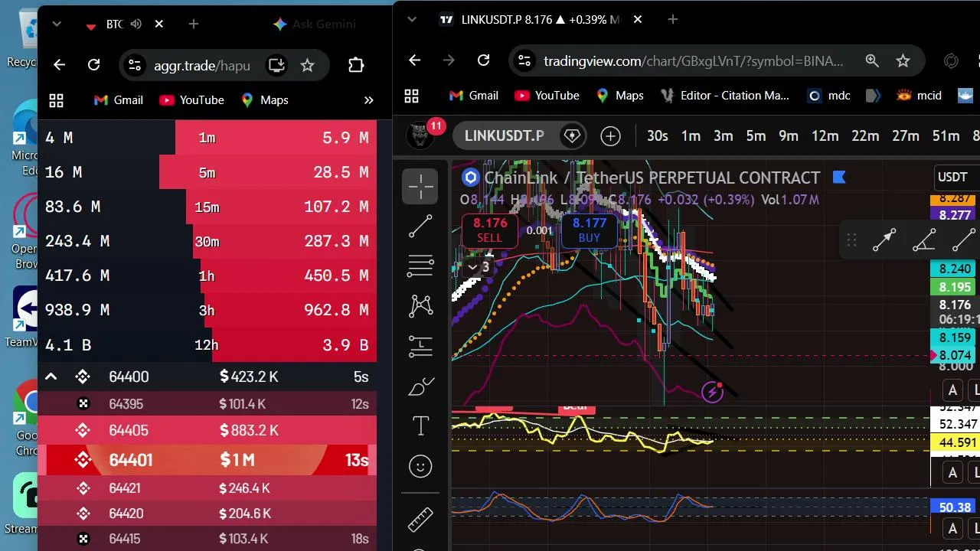This screenshot has width=980, height=551.
Task: Switch to the BTC aggr.trade tab
Action: (x=113, y=24)
